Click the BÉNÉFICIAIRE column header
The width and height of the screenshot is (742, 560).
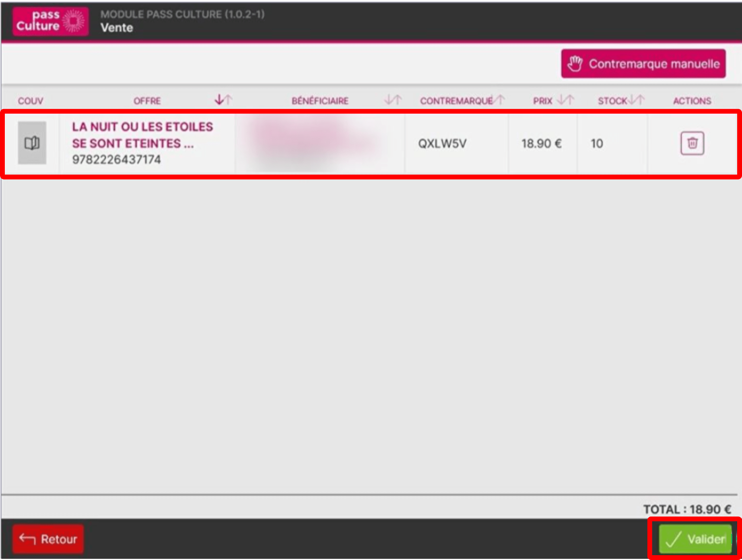pyautogui.click(x=320, y=101)
